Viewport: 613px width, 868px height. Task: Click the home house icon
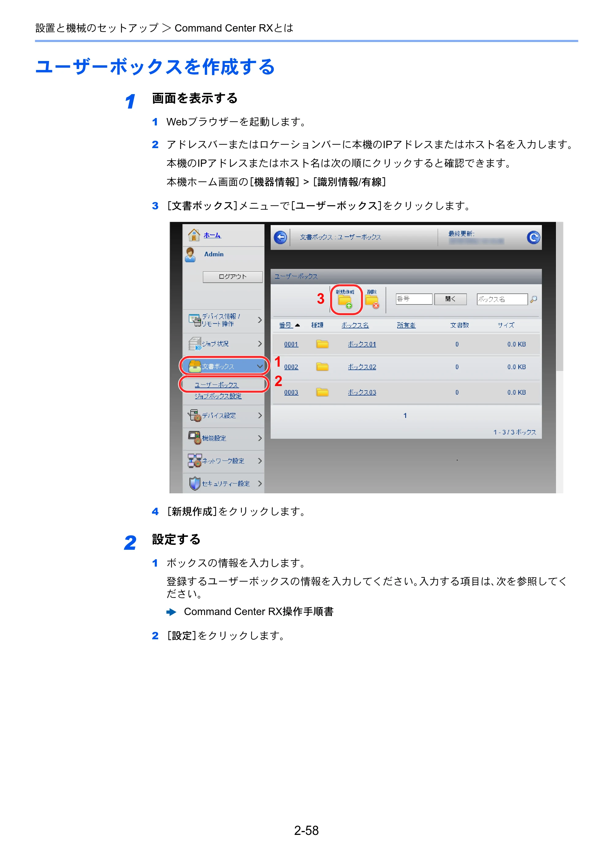[x=194, y=235]
